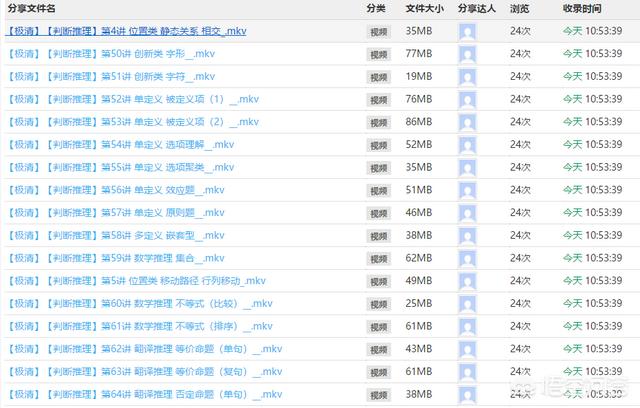Open the 第61讲 数学推理 不等式(排序) link
The width and height of the screenshot is (640, 408).
(x=140, y=326)
